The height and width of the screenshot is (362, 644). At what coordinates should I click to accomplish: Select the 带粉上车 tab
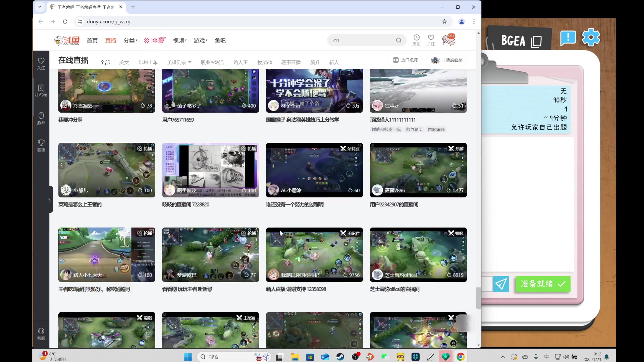pos(148,62)
